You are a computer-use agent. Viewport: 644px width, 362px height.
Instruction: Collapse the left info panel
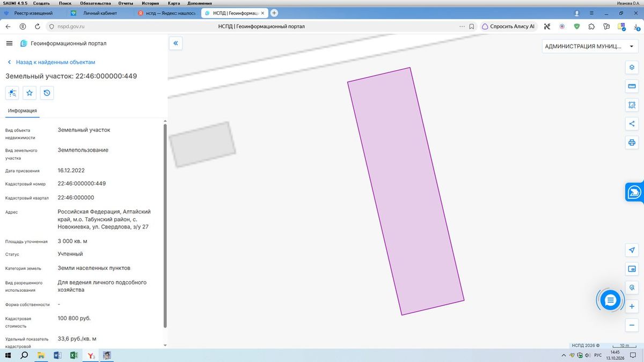pos(175,43)
